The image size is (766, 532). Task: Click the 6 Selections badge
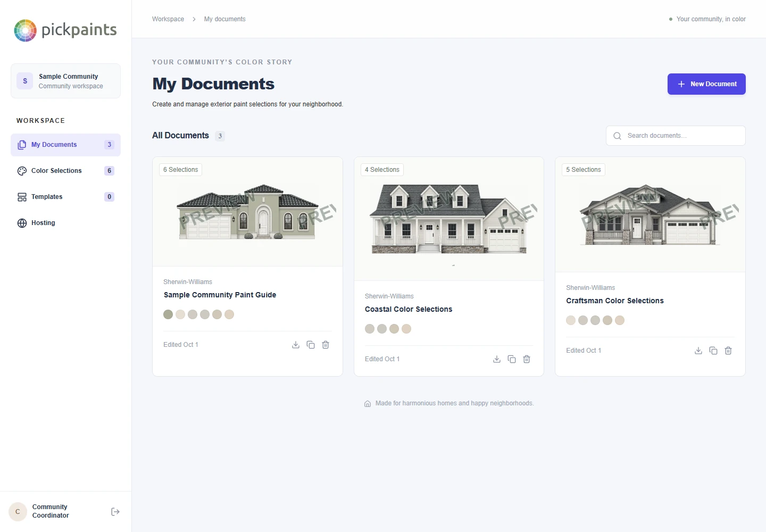click(x=180, y=170)
